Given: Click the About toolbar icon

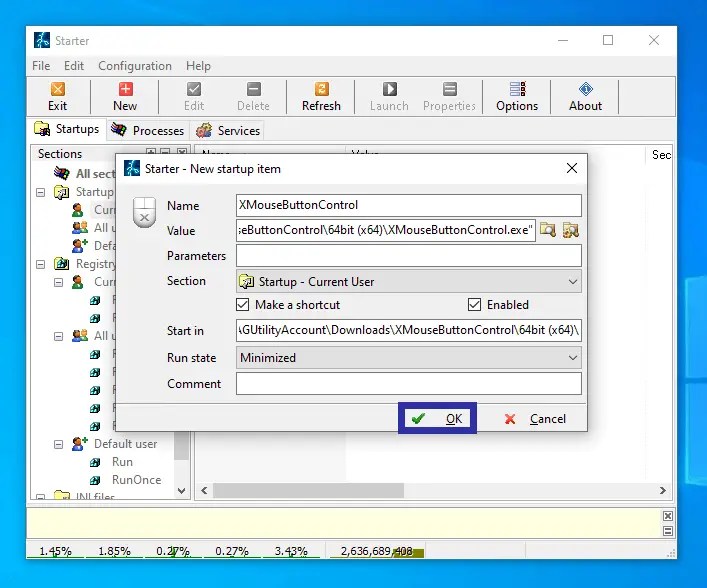Looking at the screenshot, I should click(x=585, y=96).
